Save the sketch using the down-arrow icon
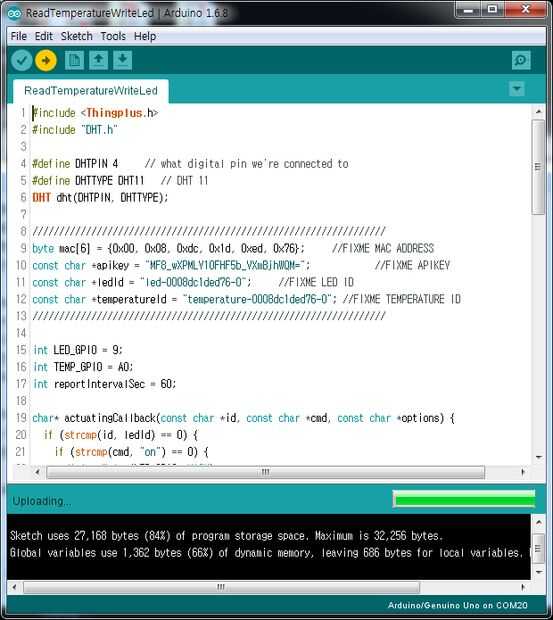 click(123, 60)
